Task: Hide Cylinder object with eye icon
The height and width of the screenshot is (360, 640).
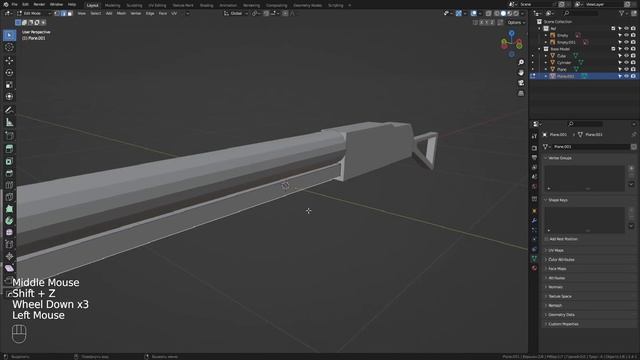Action: (627, 63)
